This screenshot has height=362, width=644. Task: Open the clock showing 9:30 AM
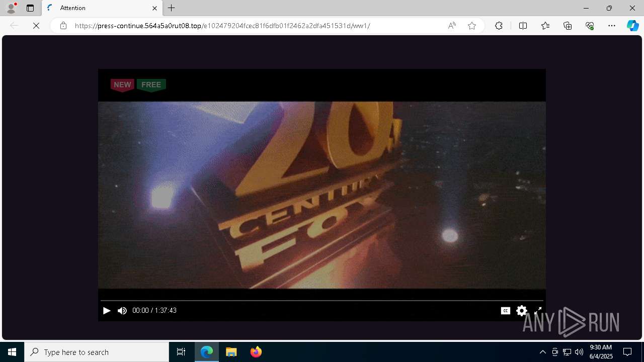[601, 352]
